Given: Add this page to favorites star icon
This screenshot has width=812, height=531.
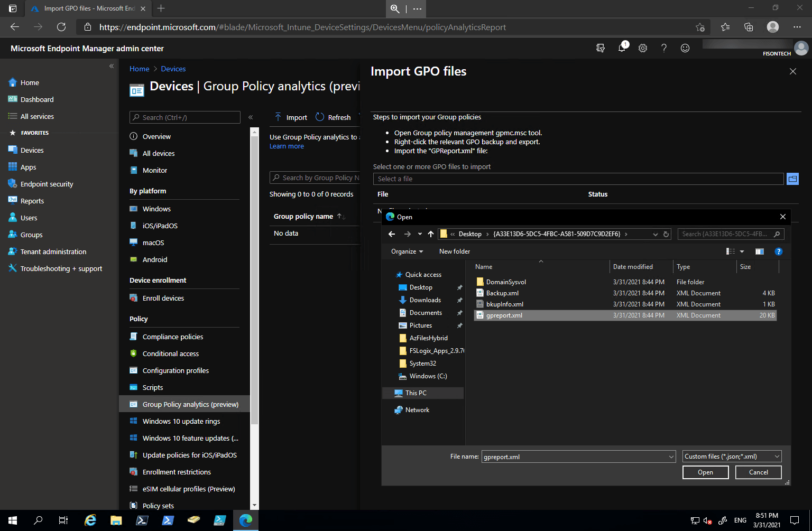Looking at the screenshot, I should pos(700,27).
